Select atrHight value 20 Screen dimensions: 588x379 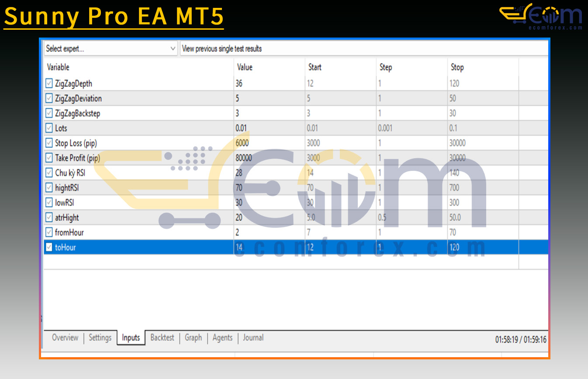click(x=239, y=217)
